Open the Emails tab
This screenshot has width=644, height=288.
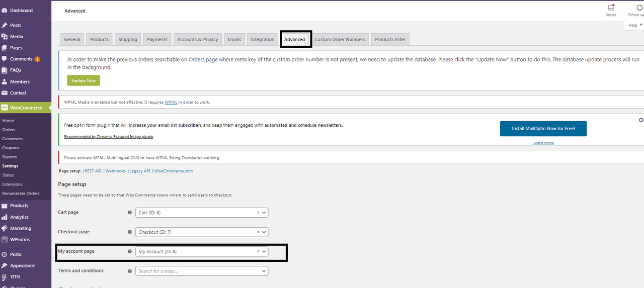[234, 39]
